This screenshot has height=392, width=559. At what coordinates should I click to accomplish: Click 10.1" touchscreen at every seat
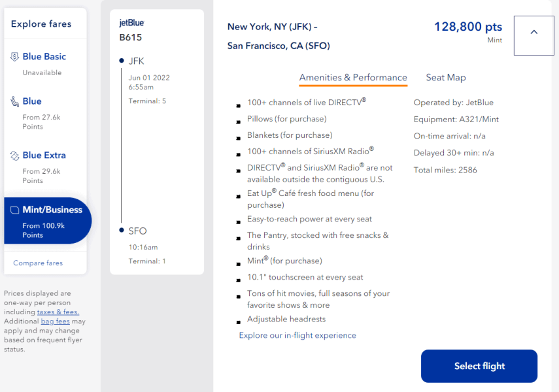(305, 277)
